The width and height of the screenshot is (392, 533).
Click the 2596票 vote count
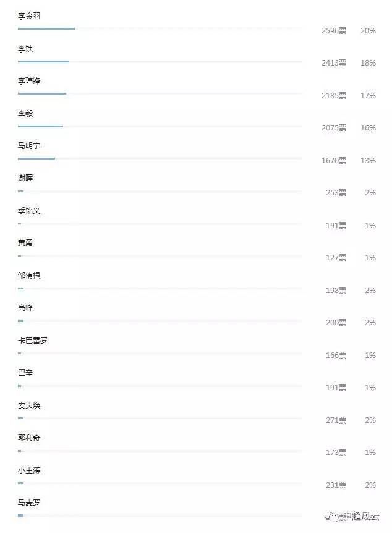pyautogui.click(x=334, y=30)
